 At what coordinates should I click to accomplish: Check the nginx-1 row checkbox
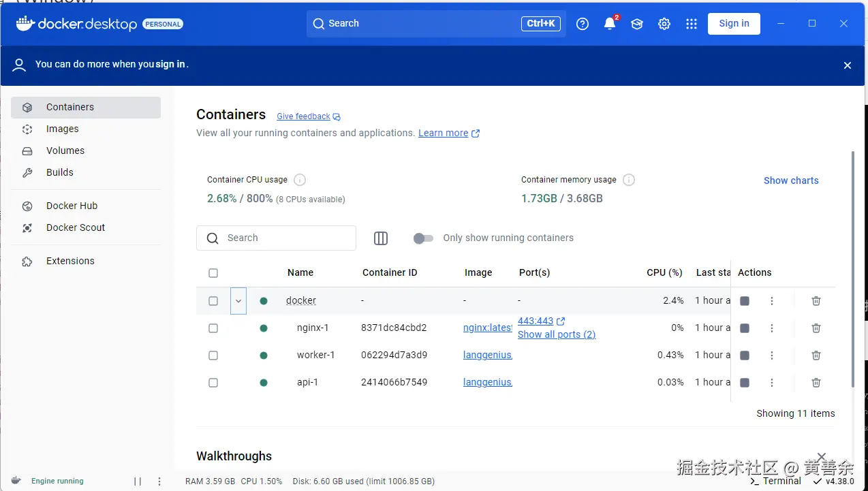click(x=213, y=328)
